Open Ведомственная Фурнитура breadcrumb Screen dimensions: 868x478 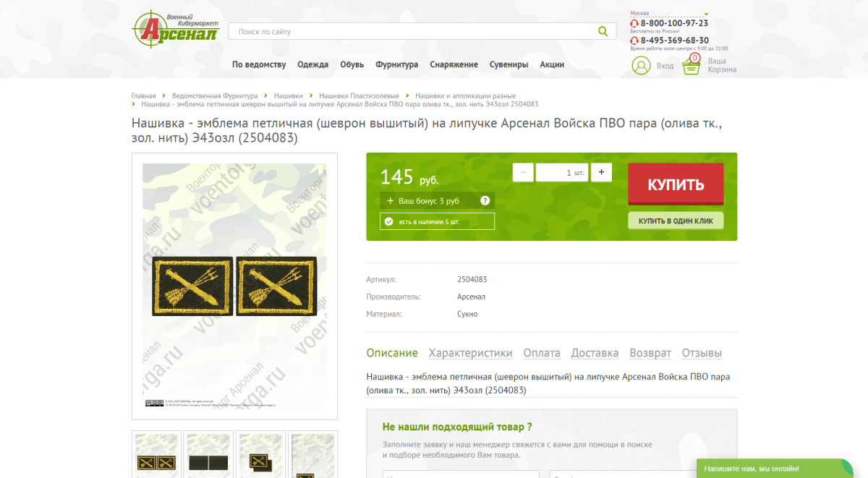point(215,95)
